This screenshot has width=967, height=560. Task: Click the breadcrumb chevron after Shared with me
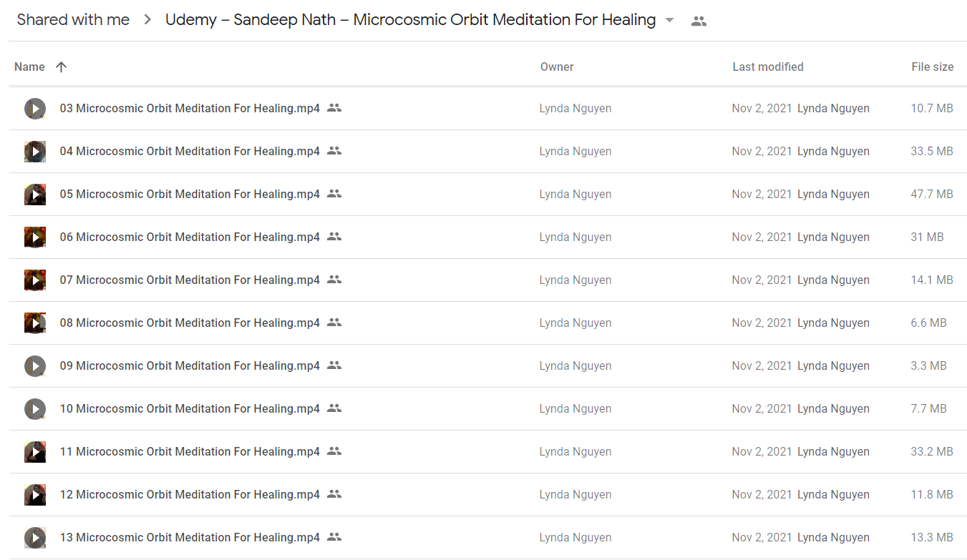[x=147, y=20]
